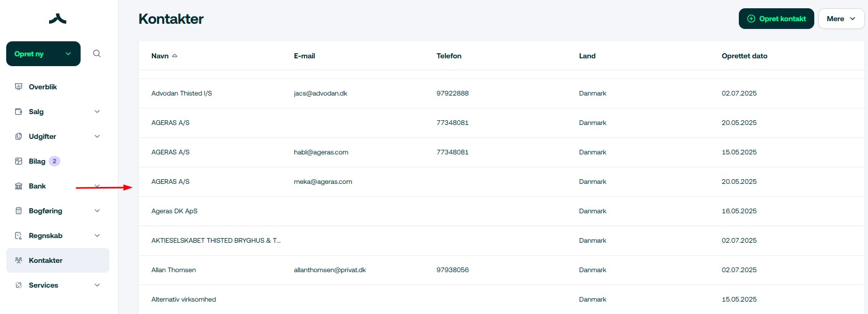Expand the Services menu chevron

pyautogui.click(x=97, y=285)
